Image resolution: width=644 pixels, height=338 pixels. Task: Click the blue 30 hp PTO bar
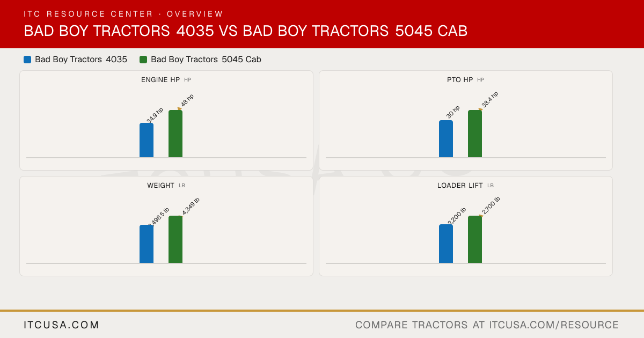pyautogui.click(x=446, y=138)
